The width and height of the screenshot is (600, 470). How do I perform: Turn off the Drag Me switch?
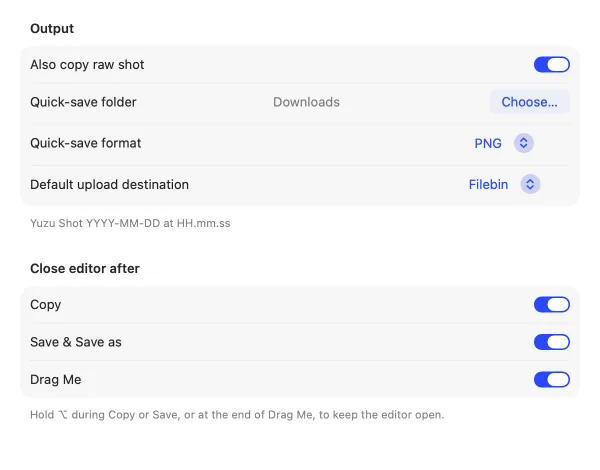click(x=551, y=380)
